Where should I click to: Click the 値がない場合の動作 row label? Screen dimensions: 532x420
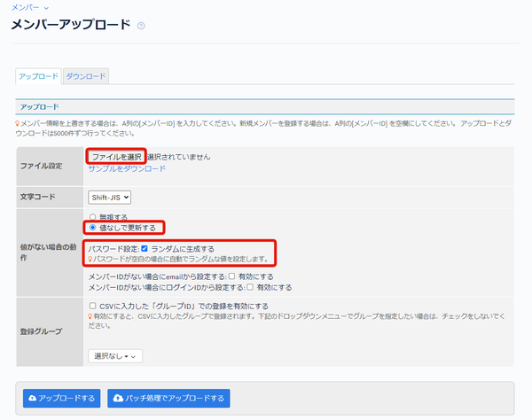[x=48, y=253]
